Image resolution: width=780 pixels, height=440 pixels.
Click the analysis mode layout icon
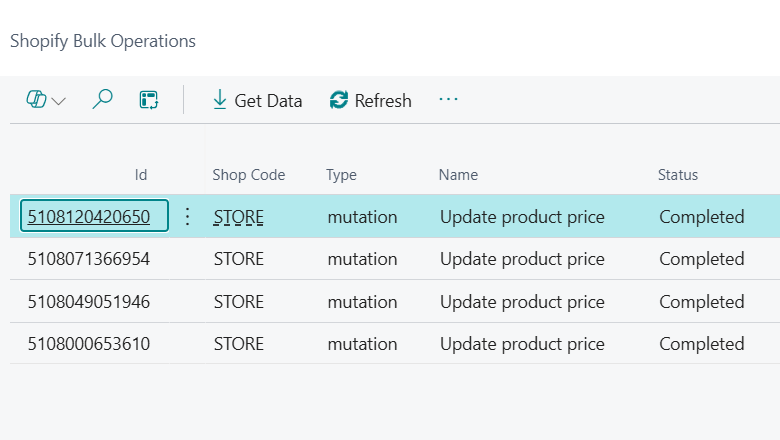tap(148, 100)
